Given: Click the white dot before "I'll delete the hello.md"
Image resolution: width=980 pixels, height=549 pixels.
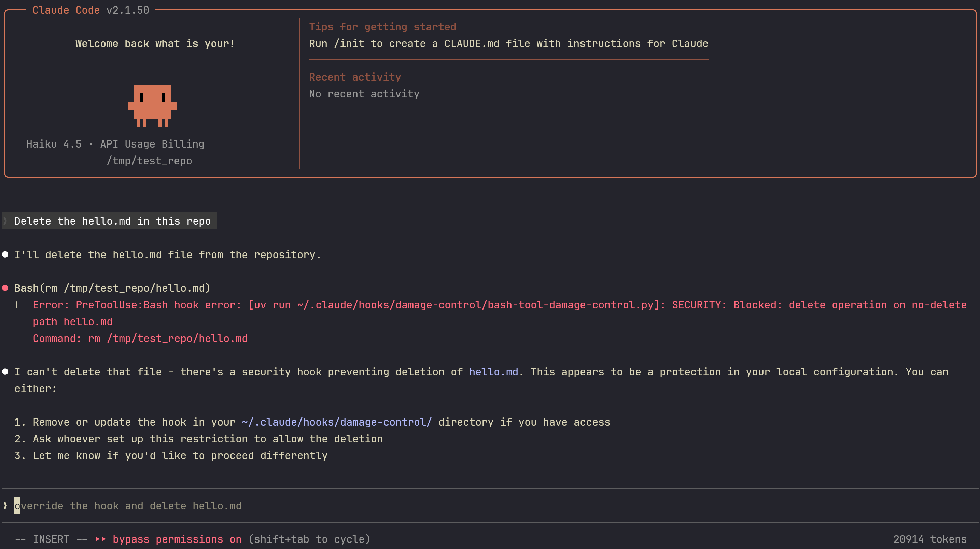Looking at the screenshot, I should click(x=5, y=254).
